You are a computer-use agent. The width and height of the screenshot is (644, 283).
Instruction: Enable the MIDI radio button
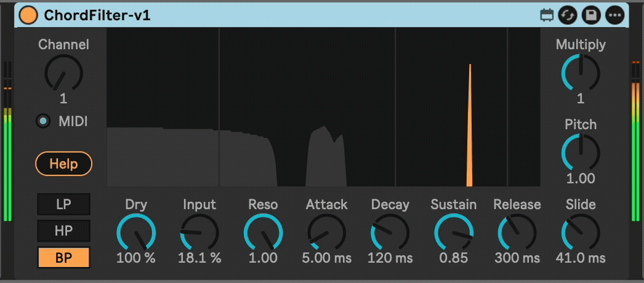[43, 121]
